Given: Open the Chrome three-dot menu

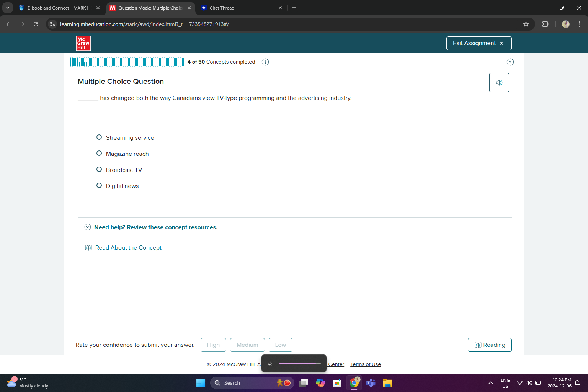Looking at the screenshot, I should pos(580,24).
